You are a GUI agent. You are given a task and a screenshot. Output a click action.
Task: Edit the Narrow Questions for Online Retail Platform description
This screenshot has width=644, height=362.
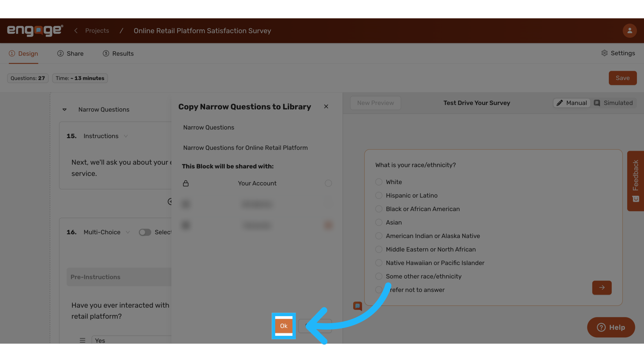coord(257,148)
